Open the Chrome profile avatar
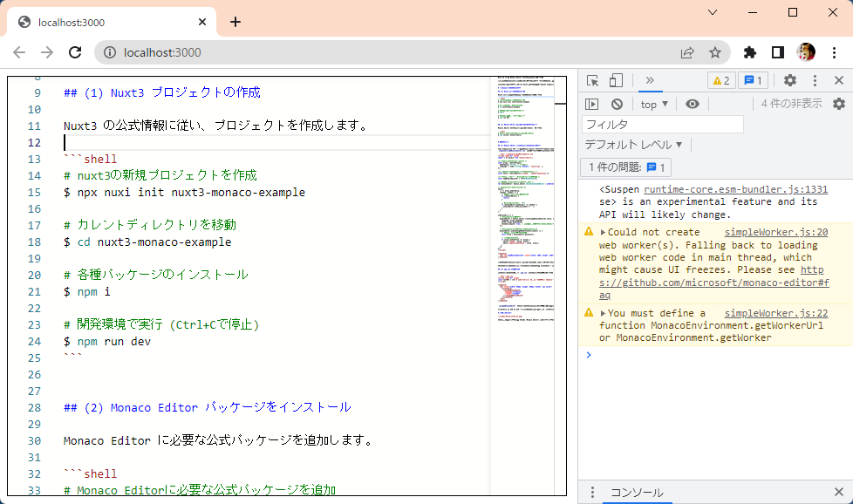Image resolution: width=853 pixels, height=504 pixels. (806, 52)
